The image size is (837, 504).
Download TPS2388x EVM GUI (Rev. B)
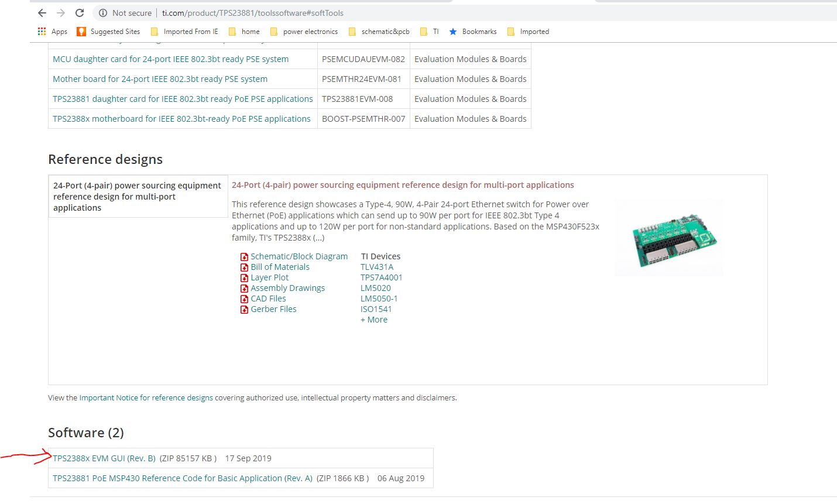click(104, 458)
